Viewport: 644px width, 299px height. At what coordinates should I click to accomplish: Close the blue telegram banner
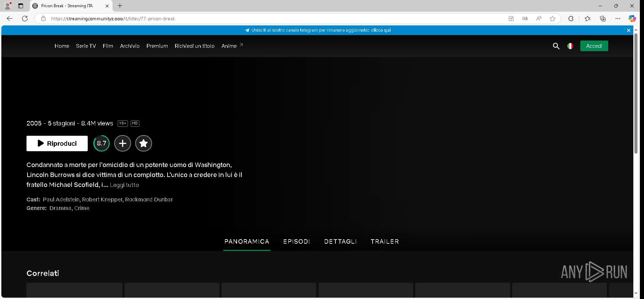click(x=629, y=30)
